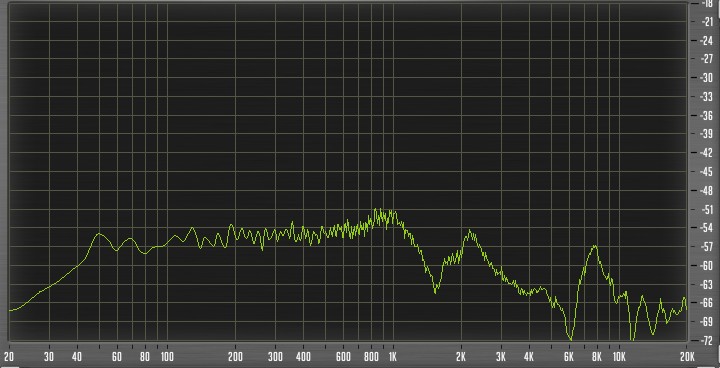Click the 800 Hz frequency axis label
The height and width of the screenshot is (368, 720).
coord(371,357)
